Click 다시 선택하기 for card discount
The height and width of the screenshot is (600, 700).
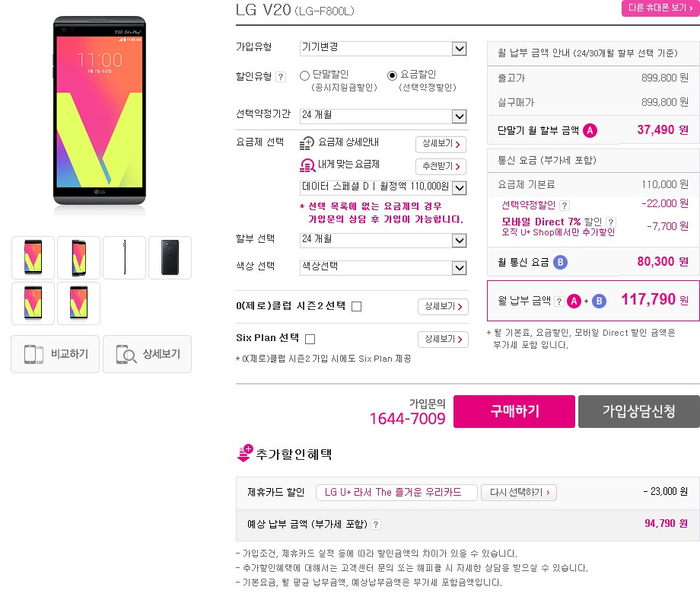coord(519,493)
